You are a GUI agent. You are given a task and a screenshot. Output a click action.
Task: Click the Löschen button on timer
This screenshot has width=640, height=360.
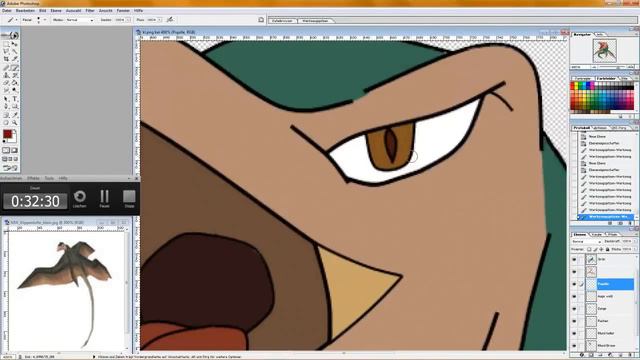click(80, 198)
